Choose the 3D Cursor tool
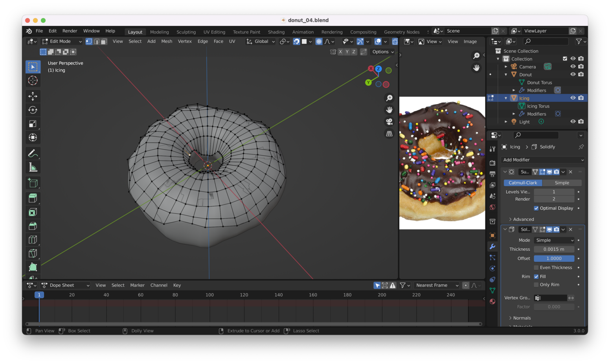Viewport: 610px width, 364px height. tap(33, 81)
